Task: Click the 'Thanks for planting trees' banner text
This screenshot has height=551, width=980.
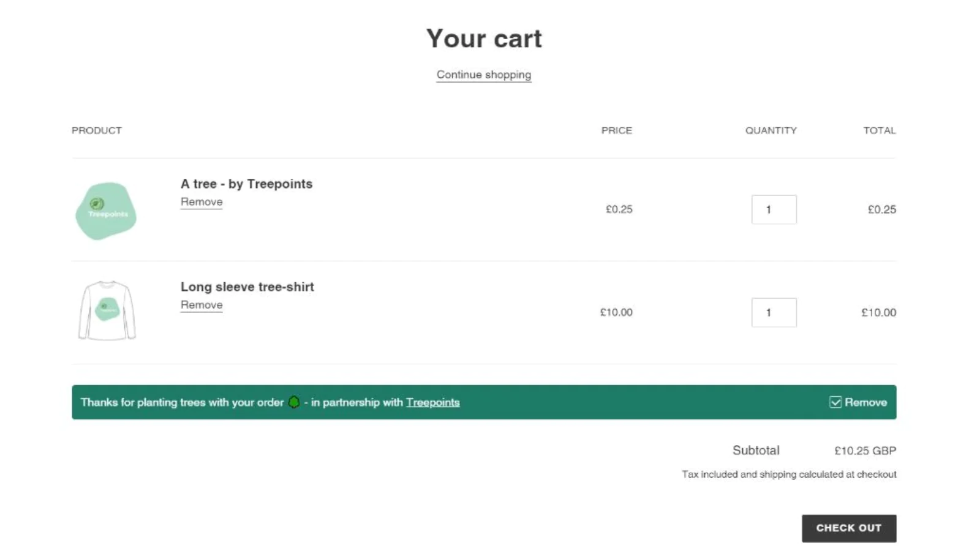Action: tap(182, 402)
